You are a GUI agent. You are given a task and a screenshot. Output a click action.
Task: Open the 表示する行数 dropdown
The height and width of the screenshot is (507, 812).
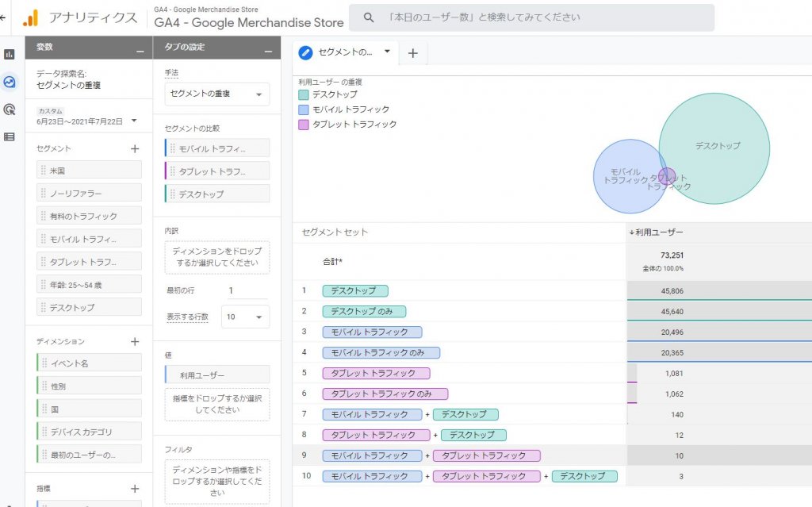246,317
